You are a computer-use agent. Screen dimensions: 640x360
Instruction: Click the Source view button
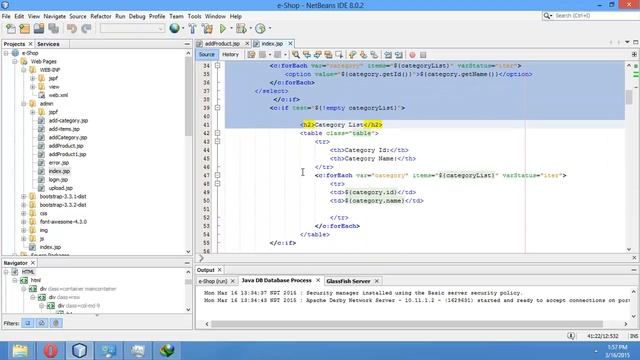coord(207,54)
